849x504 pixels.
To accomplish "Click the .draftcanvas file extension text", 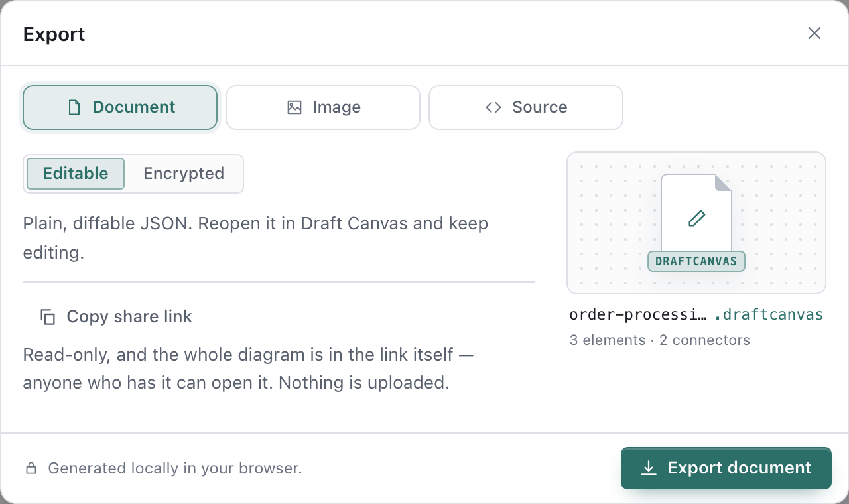I will (x=769, y=314).
